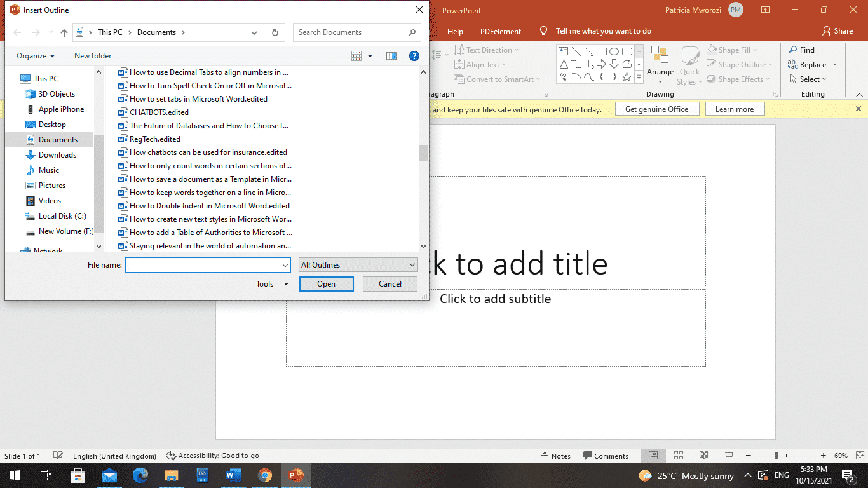Screen dimensions: 868x488
Task: Switch views using the dialog view icon
Action: [357, 56]
